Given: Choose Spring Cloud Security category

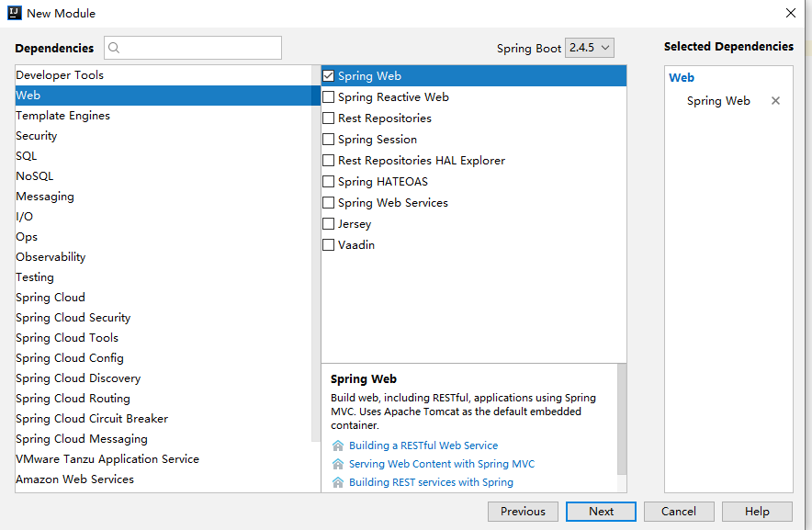Looking at the screenshot, I should [x=164, y=318].
